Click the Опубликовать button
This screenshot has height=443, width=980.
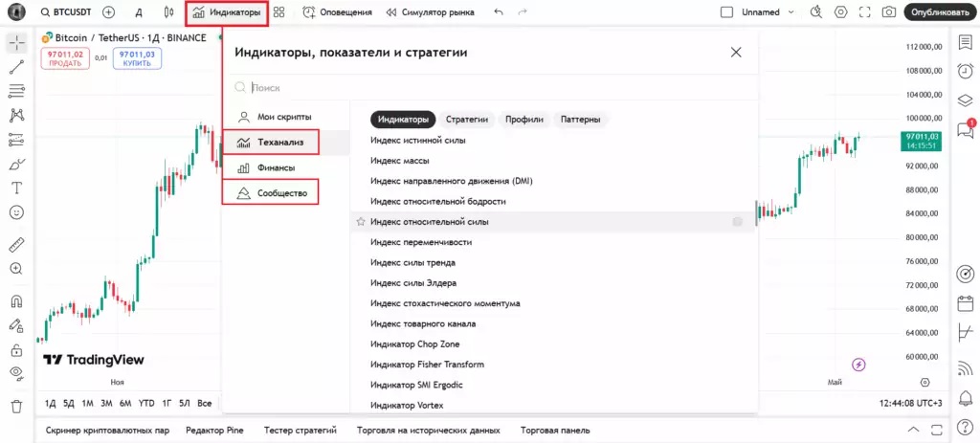(940, 11)
